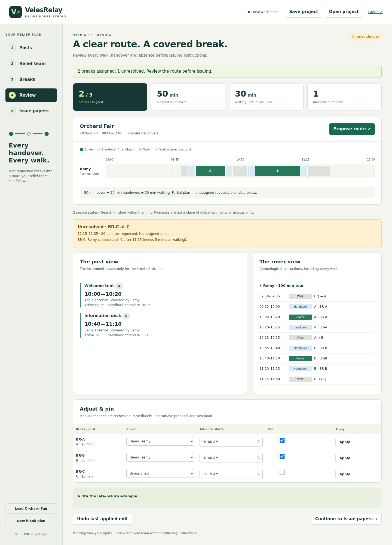Jump to the Issue papers step
The image size is (392, 545).
pos(31,111)
